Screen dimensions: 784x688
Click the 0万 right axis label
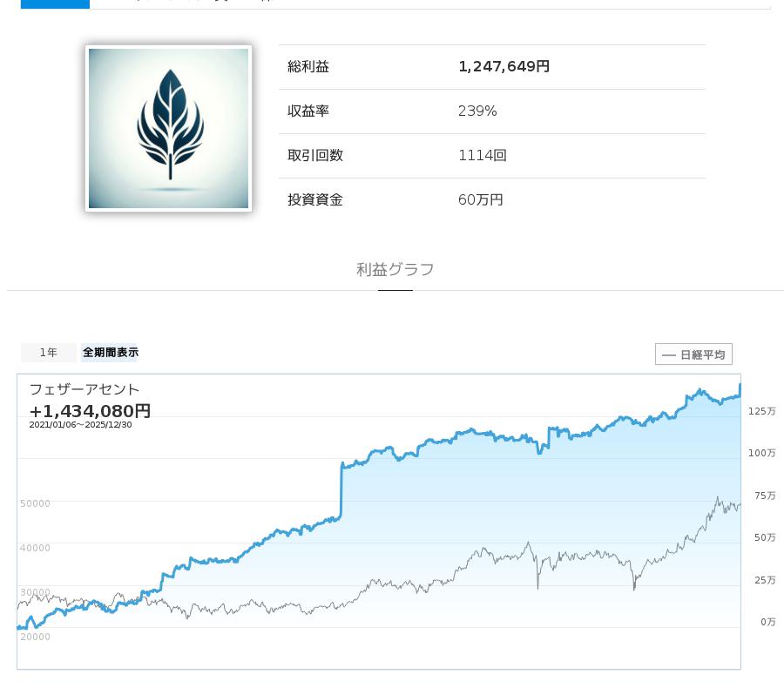point(767,622)
